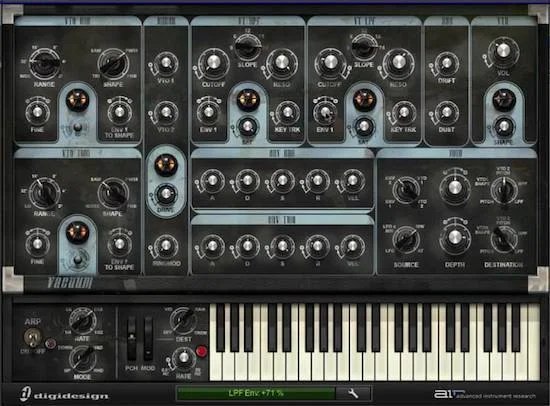The width and height of the screenshot is (550, 406).
Task: Click the mixer DRIVE knob
Action: tap(166, 193)
